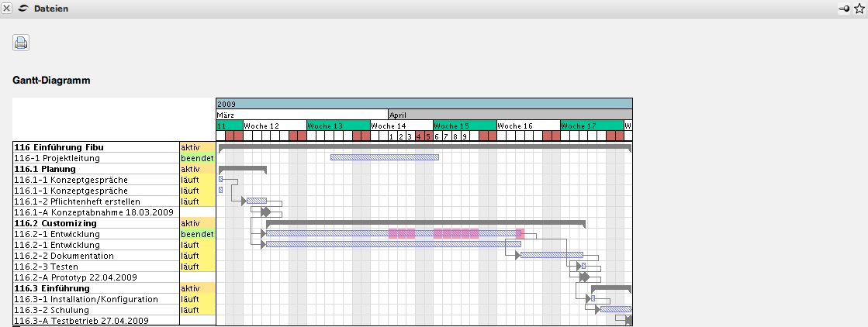868x327 pixels.
Task: Click the 2009 year header bar
Action: 424,104
